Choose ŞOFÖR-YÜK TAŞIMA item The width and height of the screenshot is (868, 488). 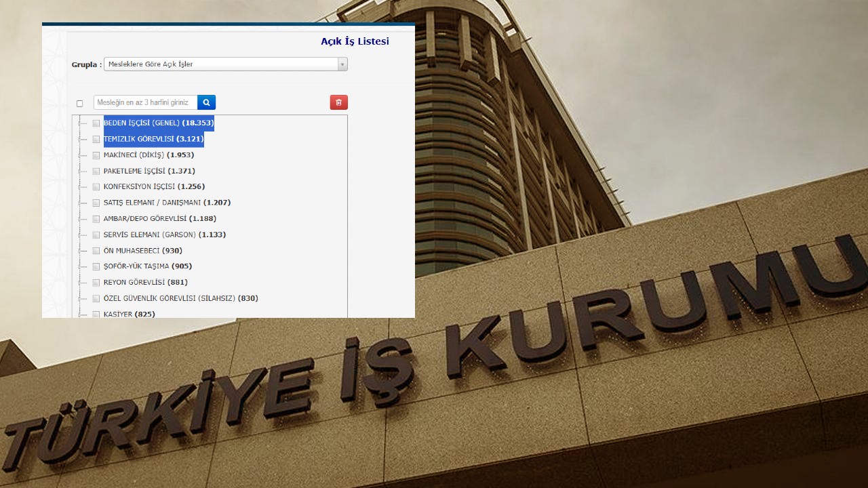147,266
